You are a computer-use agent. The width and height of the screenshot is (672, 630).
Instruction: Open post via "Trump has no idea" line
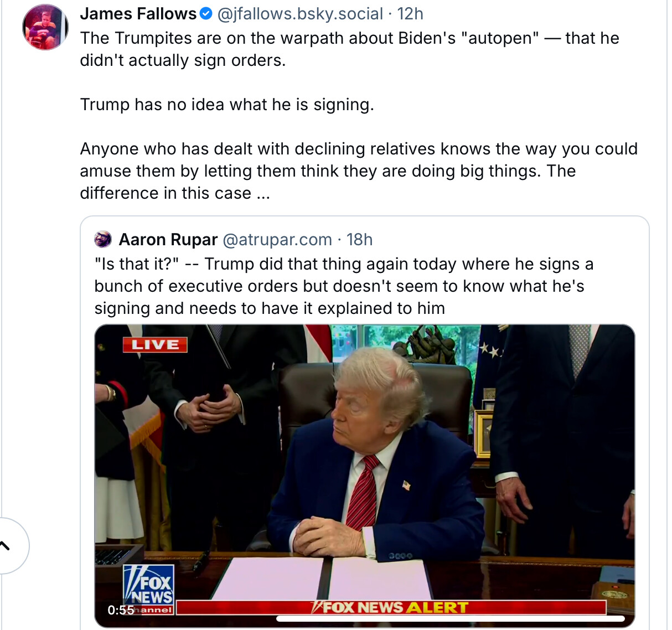227,104
